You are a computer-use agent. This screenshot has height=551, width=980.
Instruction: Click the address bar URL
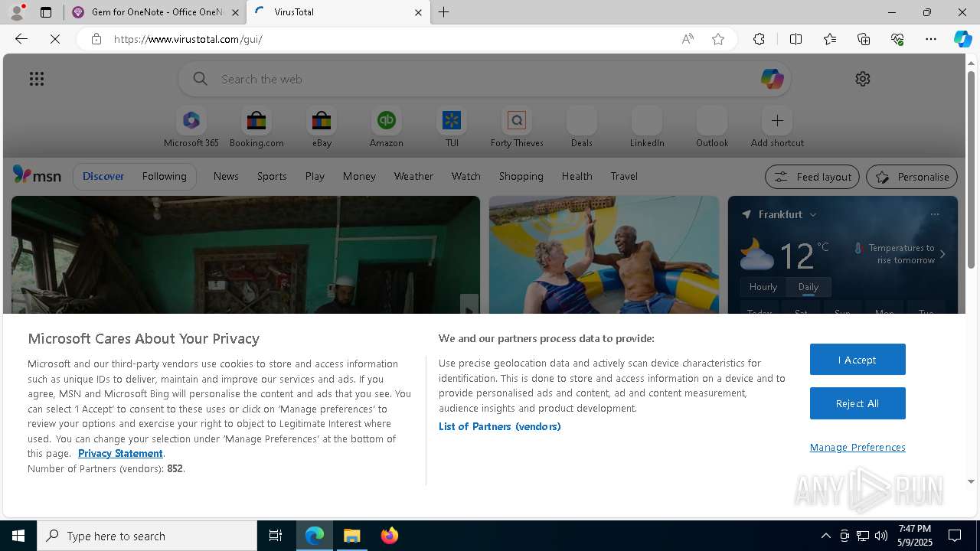pyautogui.click(x=188, y=39)
